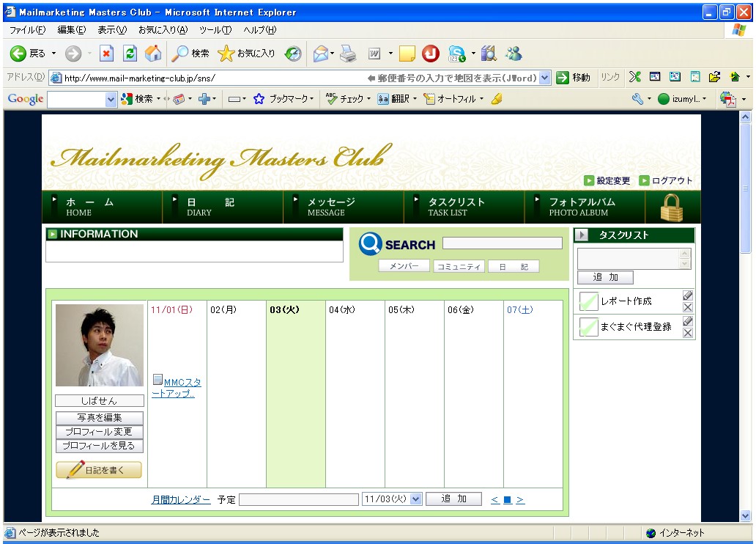Screen dimensions: 756x544
Task: Click the page vertical scrollbar thumb
Action: pos(746,188)
